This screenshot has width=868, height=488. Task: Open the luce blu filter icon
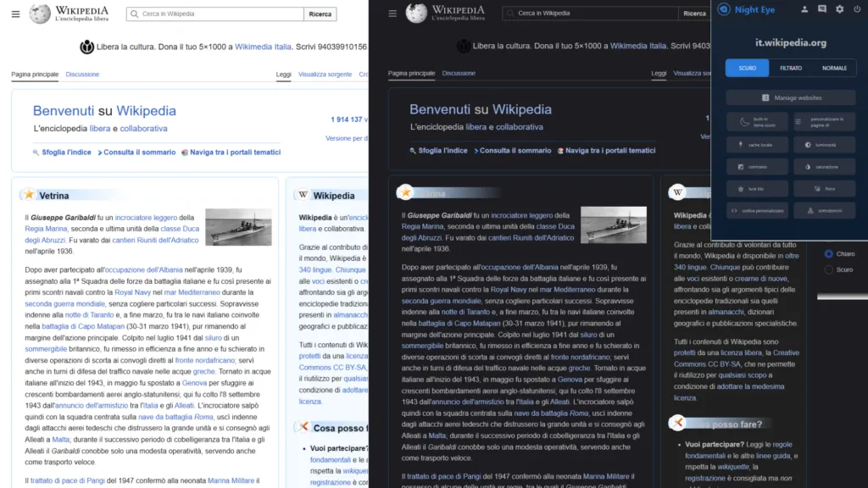(755, 189)
